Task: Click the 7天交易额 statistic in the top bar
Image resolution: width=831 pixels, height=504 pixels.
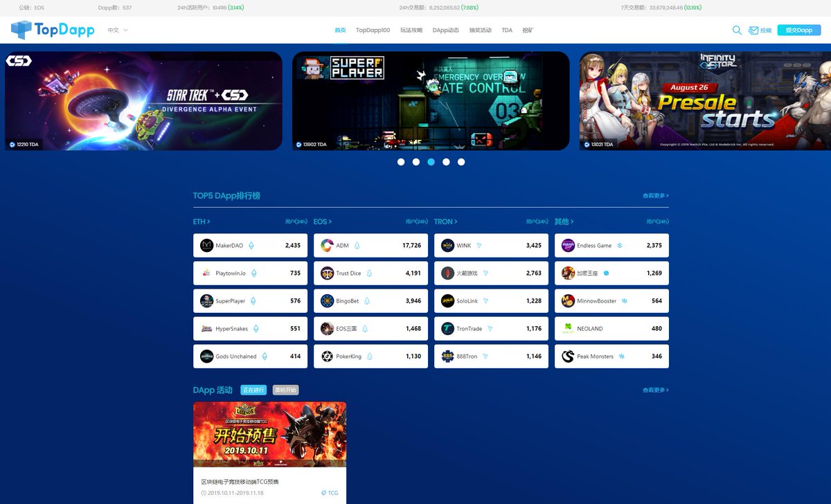Action: 661,8
